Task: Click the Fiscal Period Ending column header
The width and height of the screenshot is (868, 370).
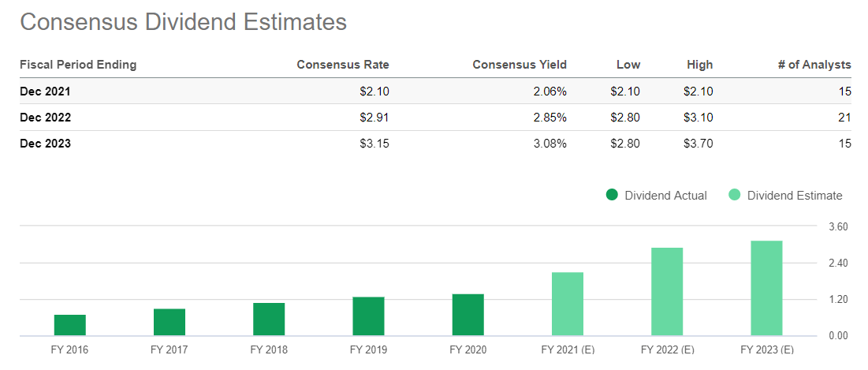Action: pos(78,65)
